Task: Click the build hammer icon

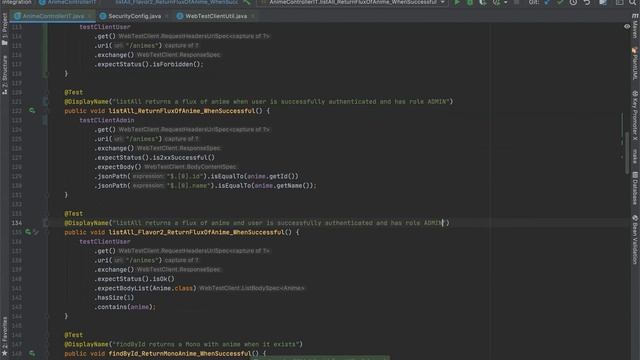Action: 247,2
